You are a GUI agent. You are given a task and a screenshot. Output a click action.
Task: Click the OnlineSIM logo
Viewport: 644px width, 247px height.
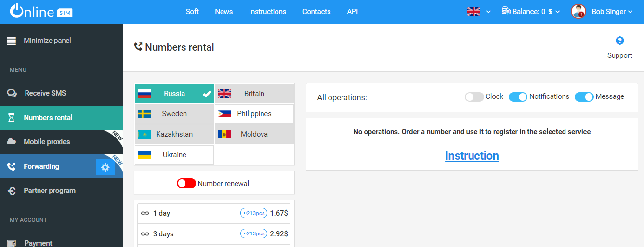(41, 12)
